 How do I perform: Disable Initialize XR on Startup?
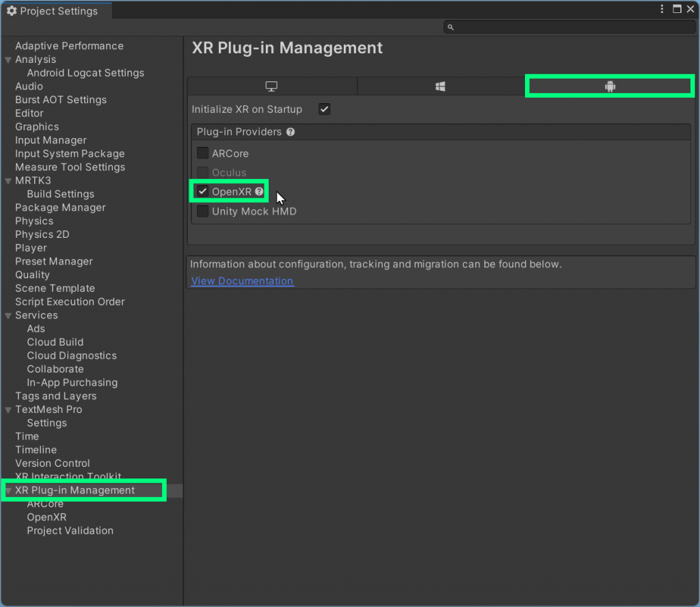[x=324, y=109]
